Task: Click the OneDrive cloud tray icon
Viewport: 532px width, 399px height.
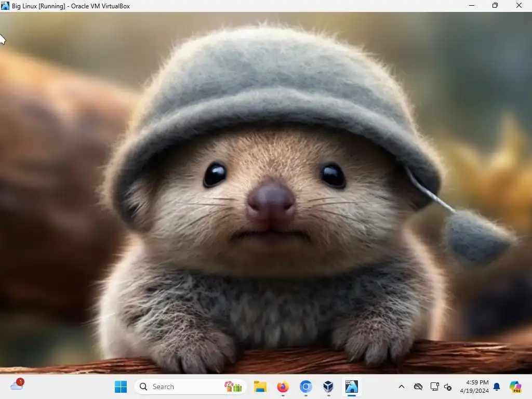Action: 418,387
